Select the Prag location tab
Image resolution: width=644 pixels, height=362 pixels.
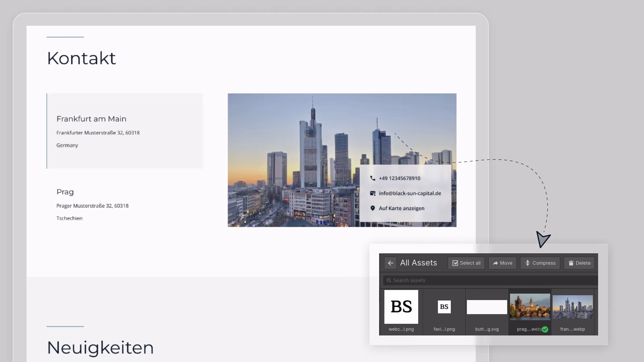125,204
